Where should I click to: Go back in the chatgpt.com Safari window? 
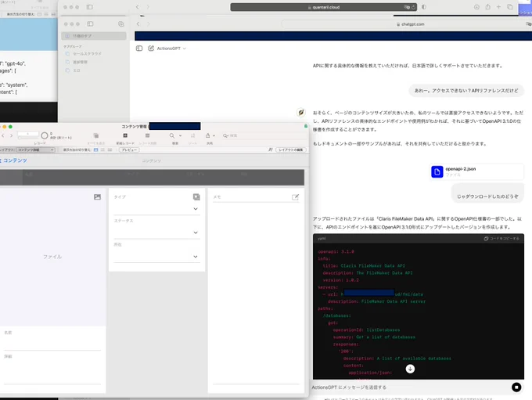point(138,24)
